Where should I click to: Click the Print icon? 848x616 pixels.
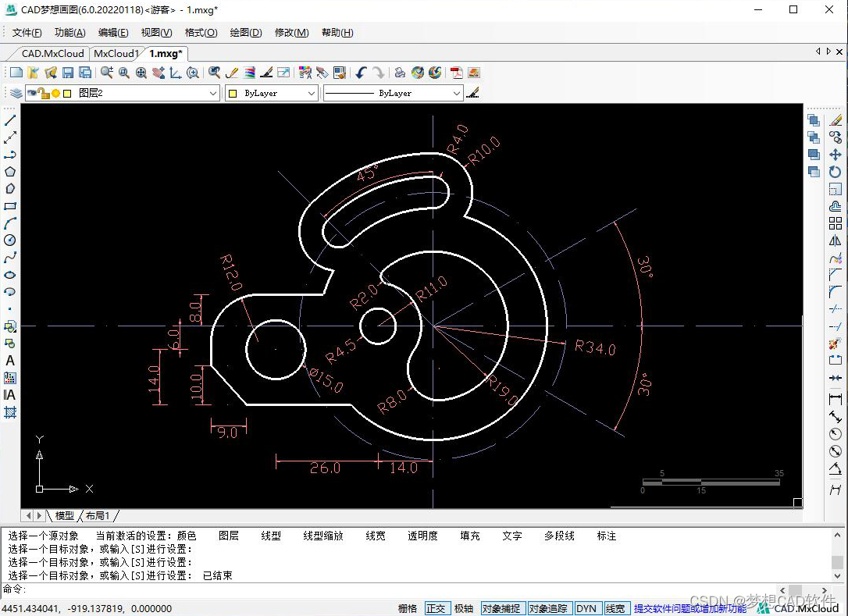(x=401, y=73)
